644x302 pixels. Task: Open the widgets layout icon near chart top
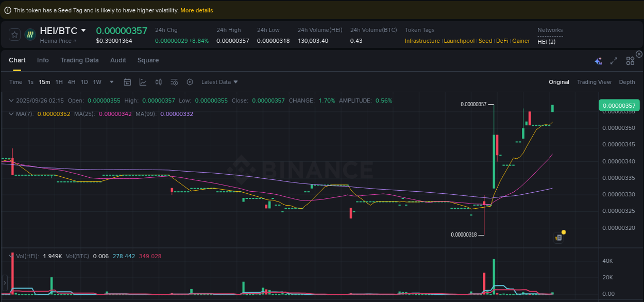630,60
